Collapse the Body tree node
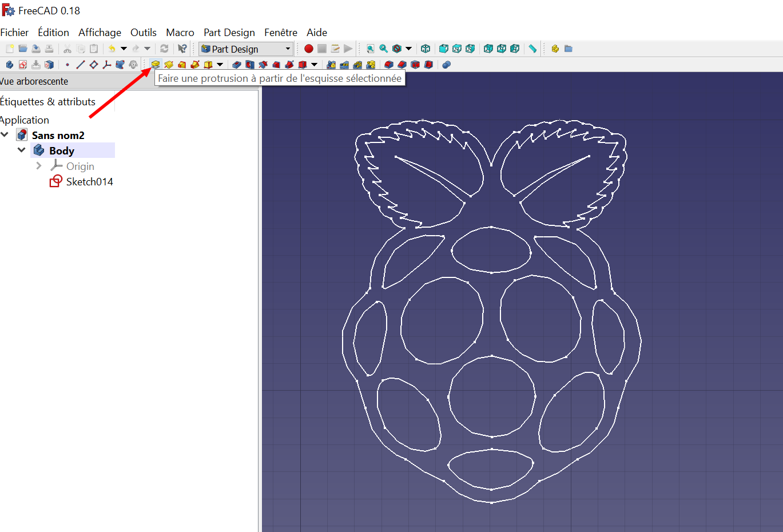 pyautogui.click(x=22, y=150)
